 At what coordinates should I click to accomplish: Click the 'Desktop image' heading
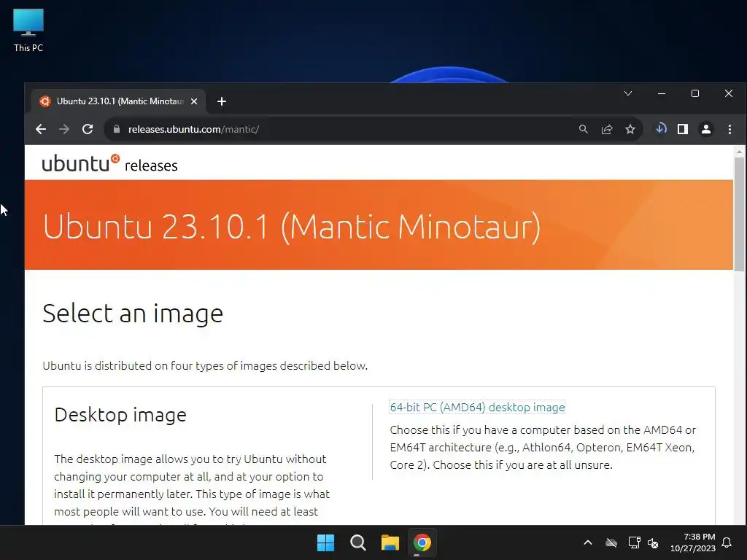(x=120, y=415)
